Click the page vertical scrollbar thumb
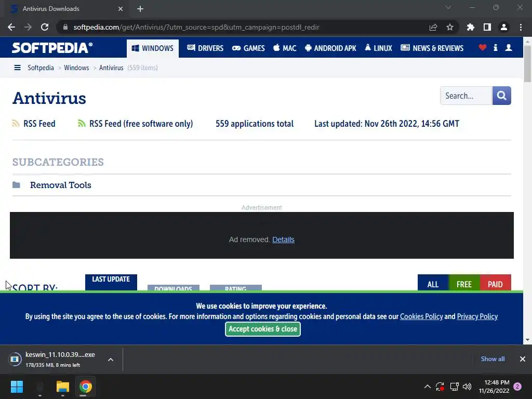 pyautogui.click(x=527, y=63)
